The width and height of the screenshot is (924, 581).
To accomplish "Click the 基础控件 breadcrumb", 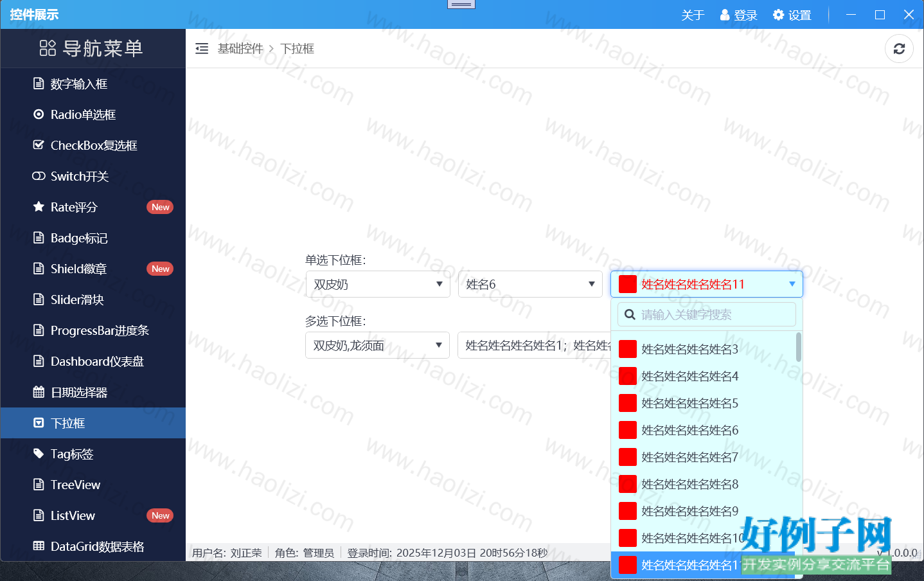I will point(240,48).
